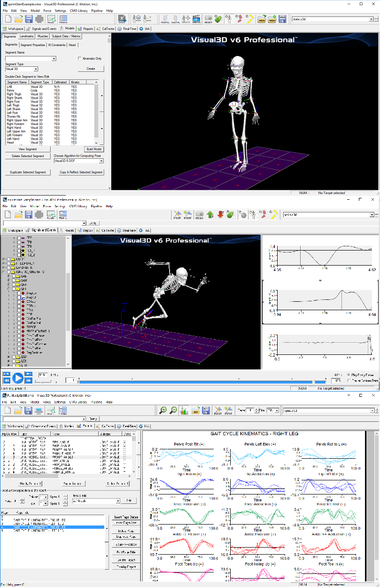Toggle checkbox next to the LAR folder
The height and width of the screenshot is (588, 380).
(14, 280)
